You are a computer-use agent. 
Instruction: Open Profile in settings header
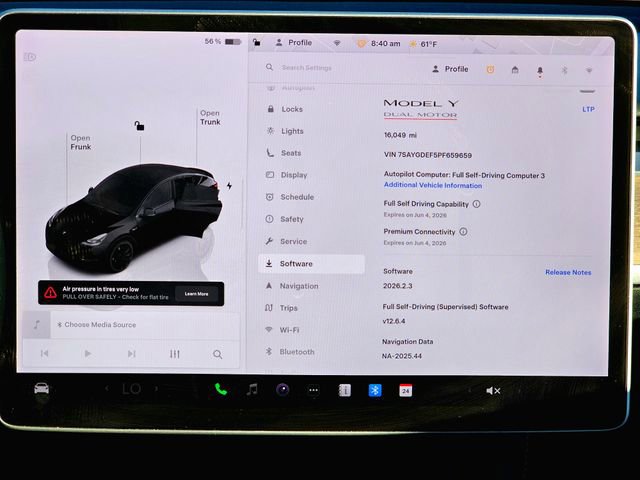450,69
